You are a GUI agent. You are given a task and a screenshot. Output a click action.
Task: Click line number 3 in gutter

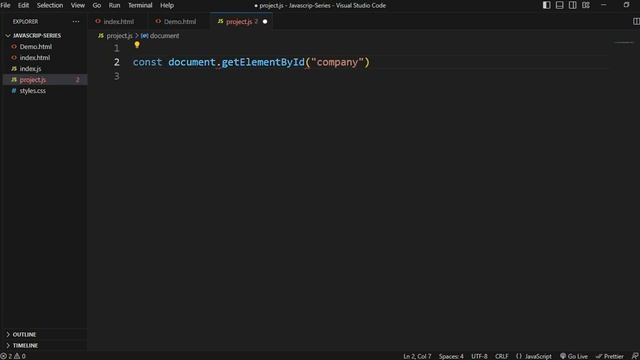117,76
